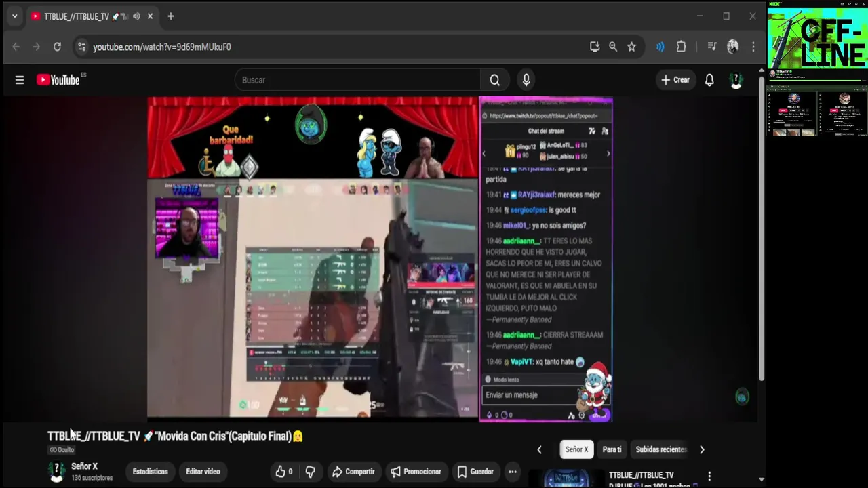Open the Chrome profile avatar
868x488 pixels.
pos(732,47)
